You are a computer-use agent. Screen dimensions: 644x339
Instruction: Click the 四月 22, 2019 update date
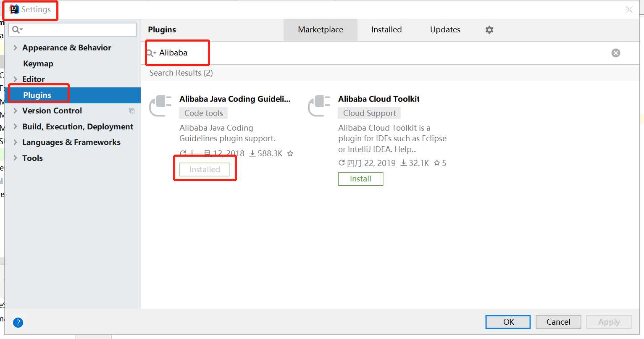pos(367,163)
